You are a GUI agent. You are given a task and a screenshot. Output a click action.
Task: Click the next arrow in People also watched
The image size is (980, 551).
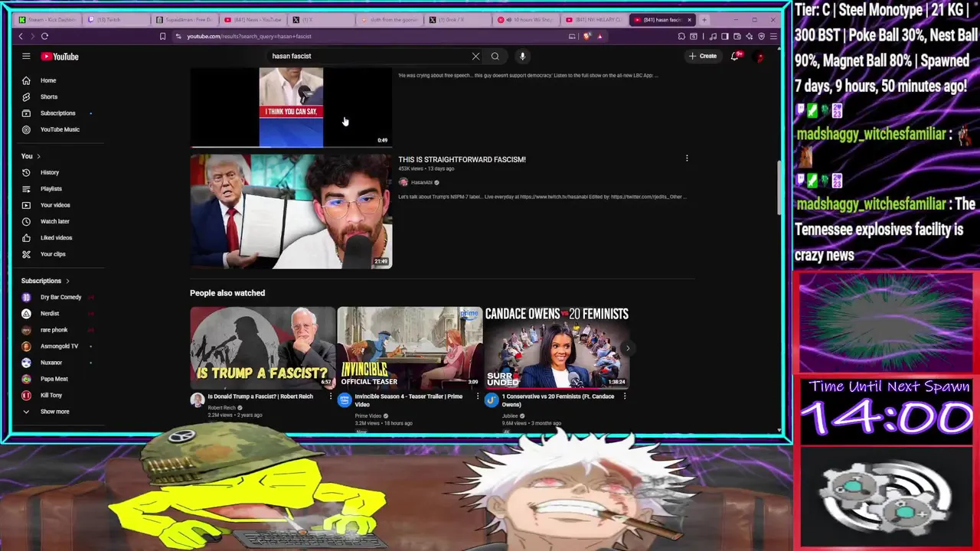(628, 348)
